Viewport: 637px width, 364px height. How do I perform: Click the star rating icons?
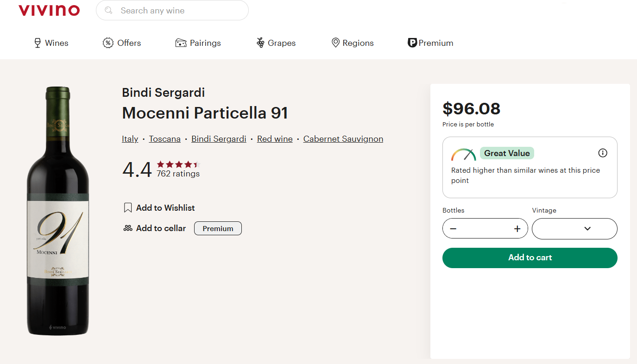(178, 164)
